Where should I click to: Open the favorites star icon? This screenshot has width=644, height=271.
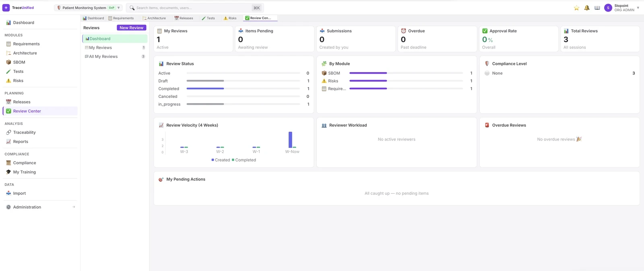point(576,8)
